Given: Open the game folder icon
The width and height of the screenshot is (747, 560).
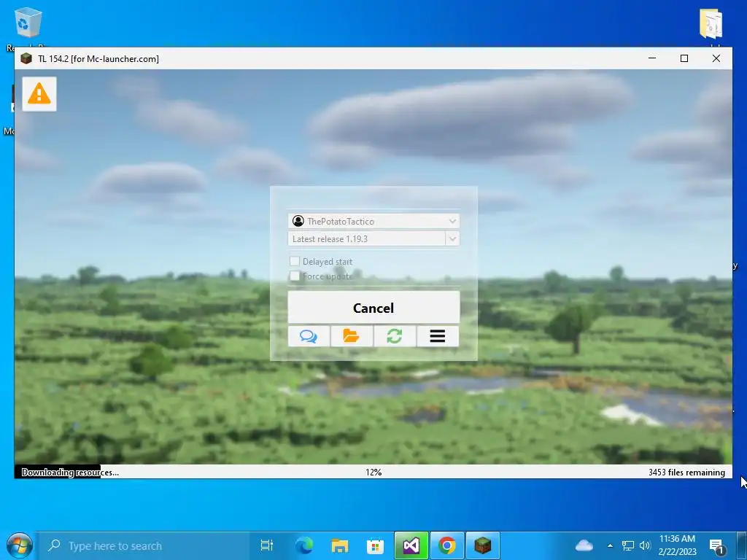Looking at the screenshot, I should point(351,336).
